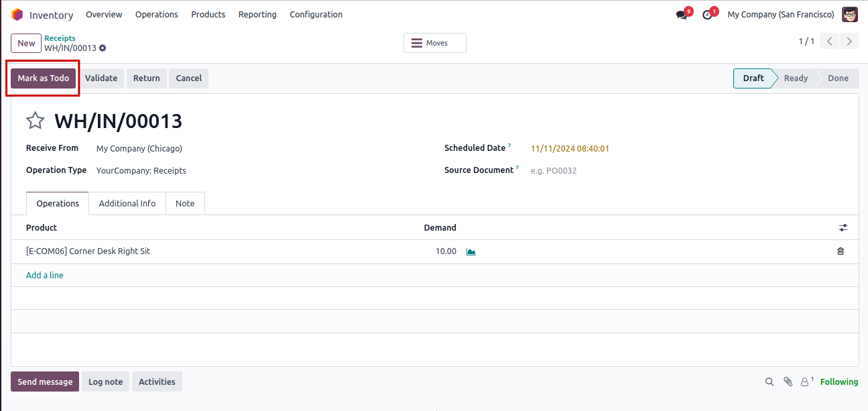Toggle the favorite star for WH/IN/00013
Screen dimensions: 868x411
click(x=35, y=121)
